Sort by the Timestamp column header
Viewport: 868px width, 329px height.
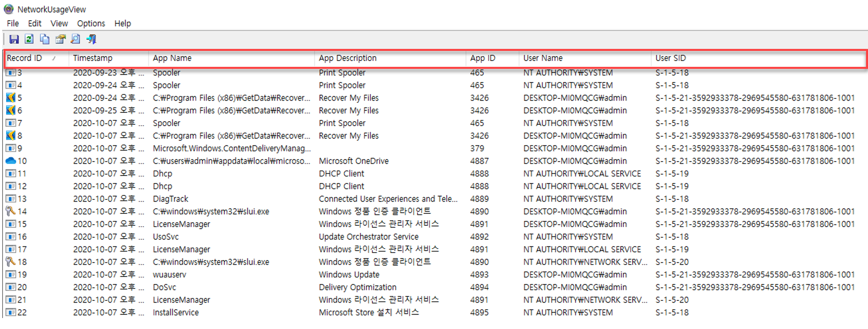tap(93, 58)
